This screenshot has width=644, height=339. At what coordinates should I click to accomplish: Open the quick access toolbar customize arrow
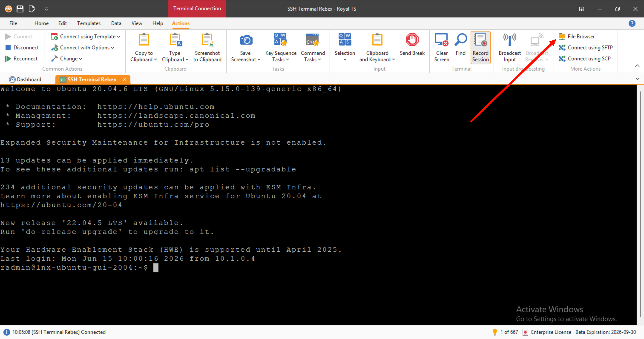[46, 9]
